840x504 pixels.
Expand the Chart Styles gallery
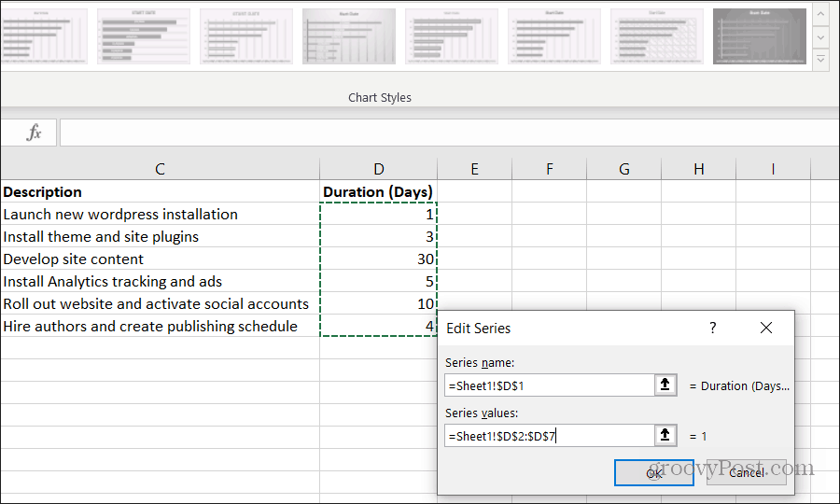click(820, 60)
